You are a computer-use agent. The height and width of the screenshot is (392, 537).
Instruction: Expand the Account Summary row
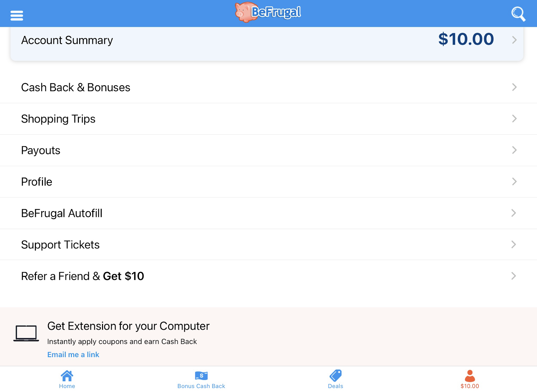(268, 40)
